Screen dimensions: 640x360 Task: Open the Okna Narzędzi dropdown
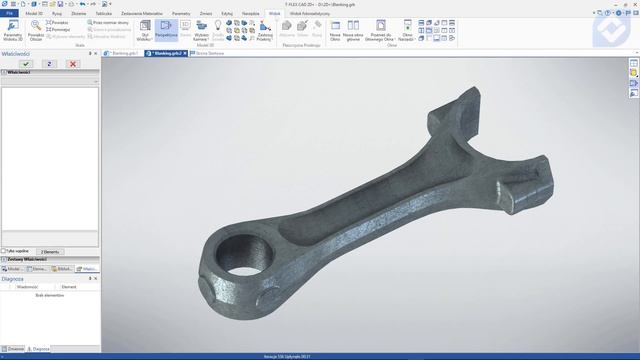[407, 31]
